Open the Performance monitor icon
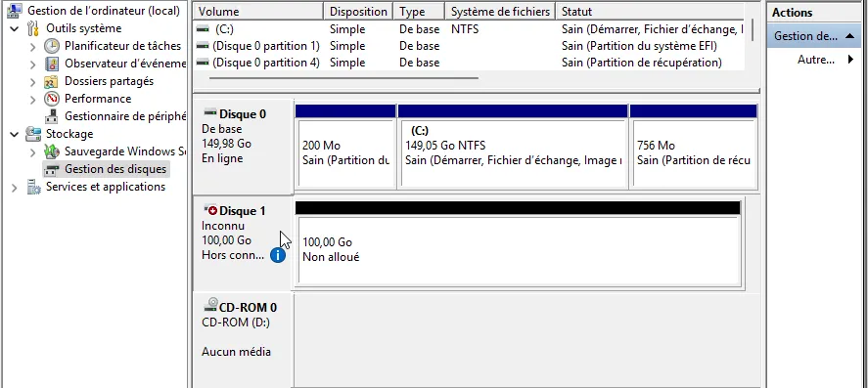Image resolution: width=868 pixels, height=388 pixels. pyautogui.click(x=52, y=99)
